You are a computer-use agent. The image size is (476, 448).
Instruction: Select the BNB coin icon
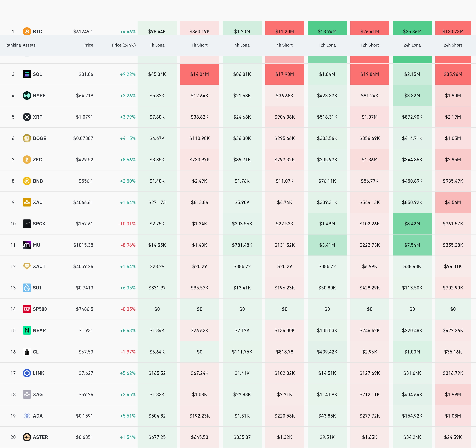tap(27, 181)
